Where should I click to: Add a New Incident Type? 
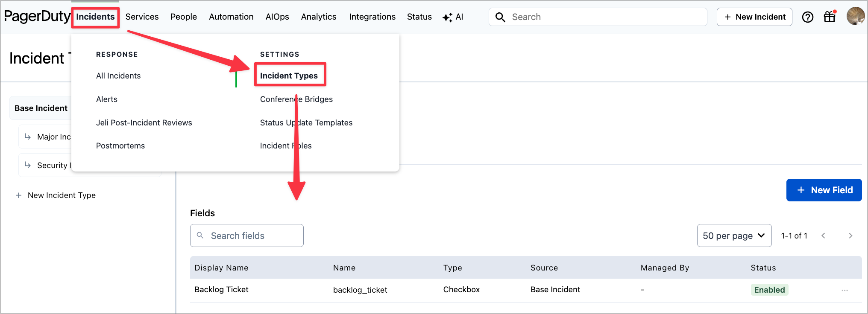coord(56,195)
